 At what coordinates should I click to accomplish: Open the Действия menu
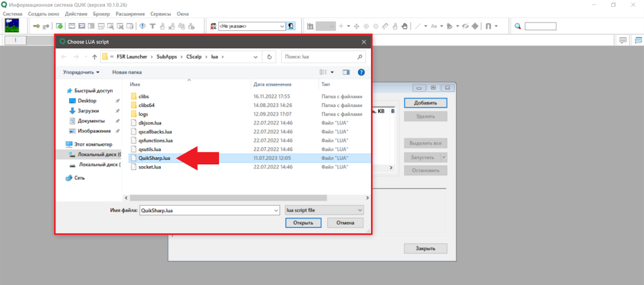click(x=76, y=14)
